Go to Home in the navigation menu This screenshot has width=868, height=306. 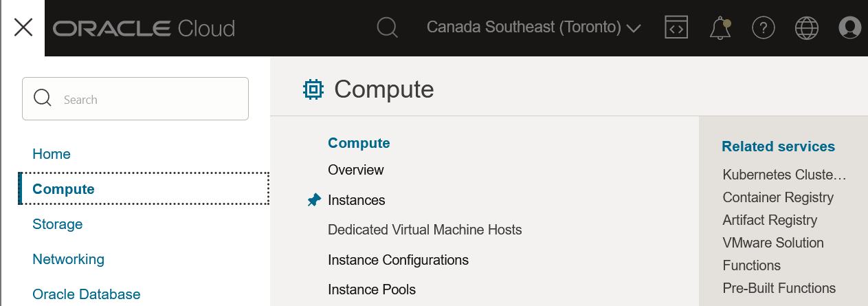click(52, 154)
